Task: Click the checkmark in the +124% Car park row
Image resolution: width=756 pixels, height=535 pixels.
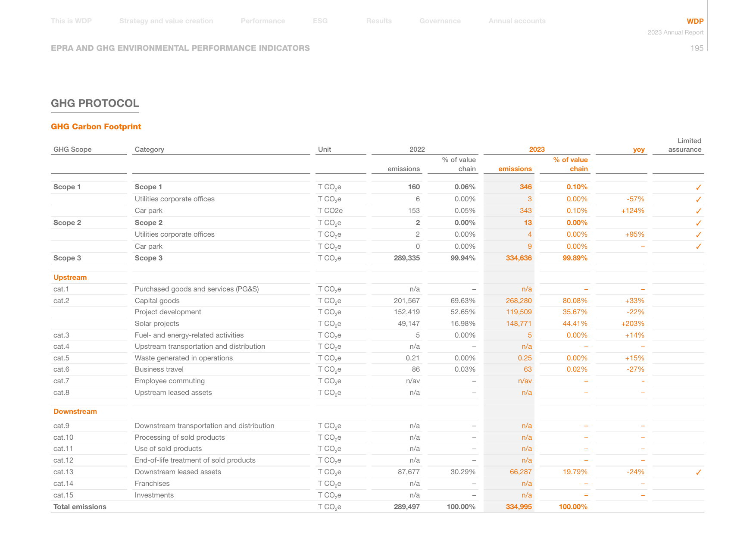Action: pos(698,211)
